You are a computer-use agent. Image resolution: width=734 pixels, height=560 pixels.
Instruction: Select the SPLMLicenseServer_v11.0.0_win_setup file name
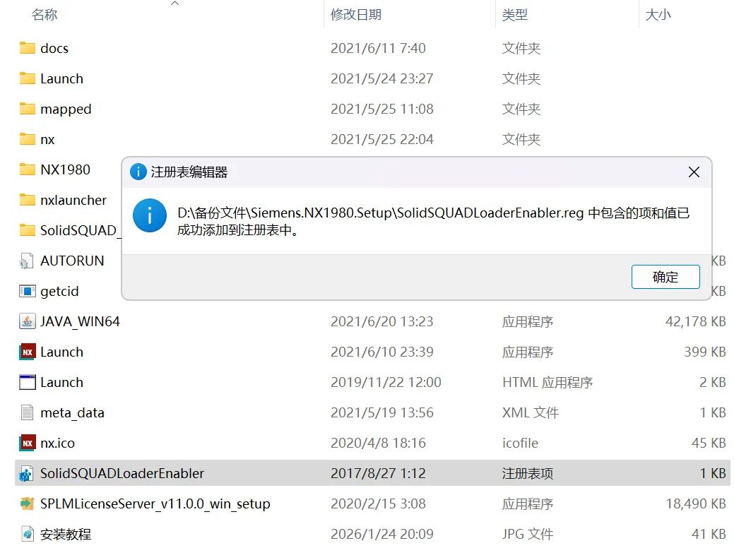tap(155, 504)
